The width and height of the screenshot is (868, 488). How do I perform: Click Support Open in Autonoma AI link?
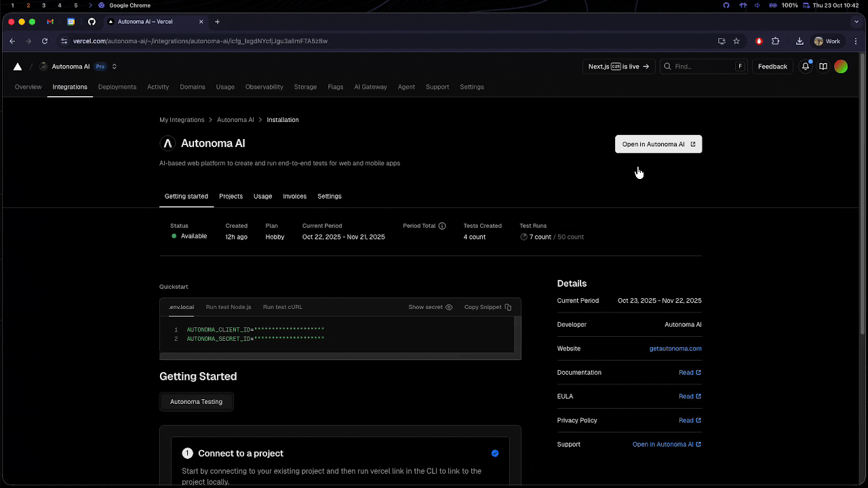point(667,445)
